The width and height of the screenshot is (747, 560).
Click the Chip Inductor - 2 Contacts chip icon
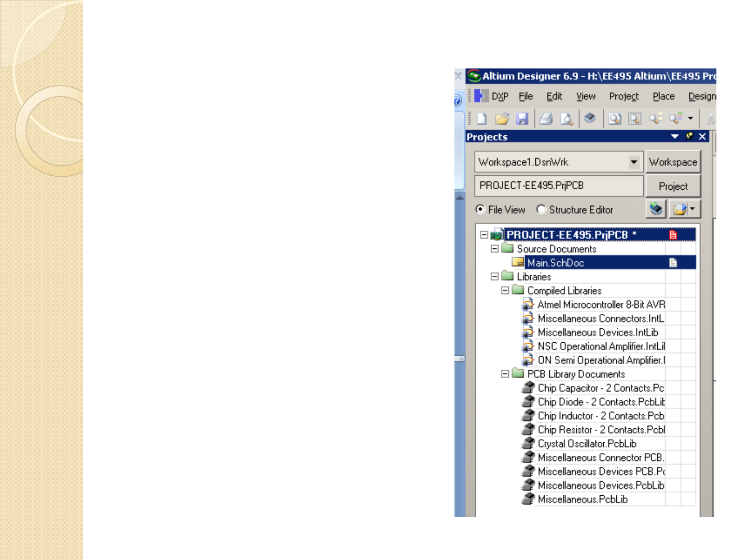click(x=528, y=416)
